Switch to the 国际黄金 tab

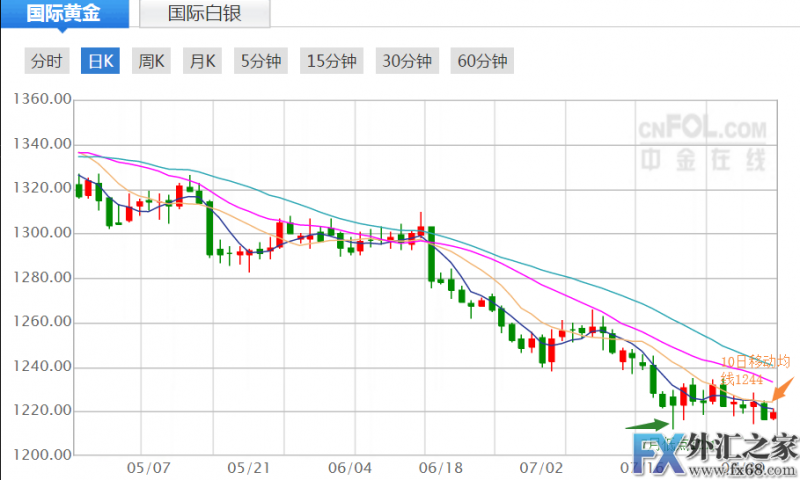63,14
